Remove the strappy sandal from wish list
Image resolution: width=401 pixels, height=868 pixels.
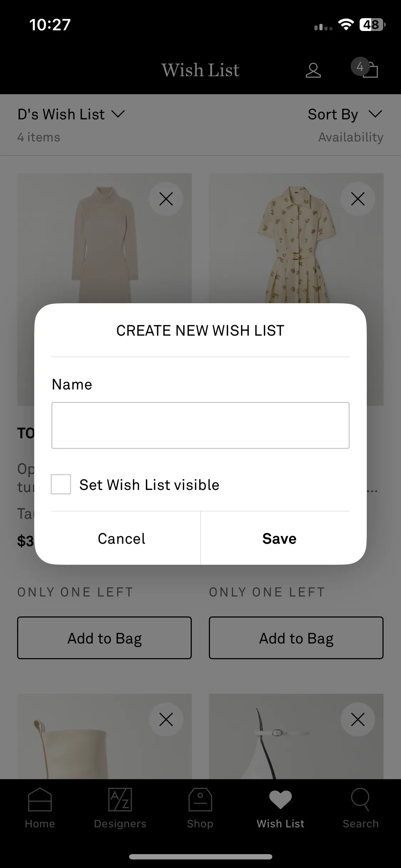358,719
